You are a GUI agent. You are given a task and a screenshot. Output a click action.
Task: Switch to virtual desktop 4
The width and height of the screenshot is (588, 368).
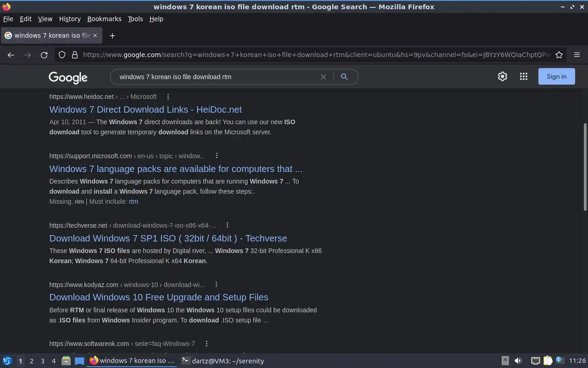pos(53,361)
